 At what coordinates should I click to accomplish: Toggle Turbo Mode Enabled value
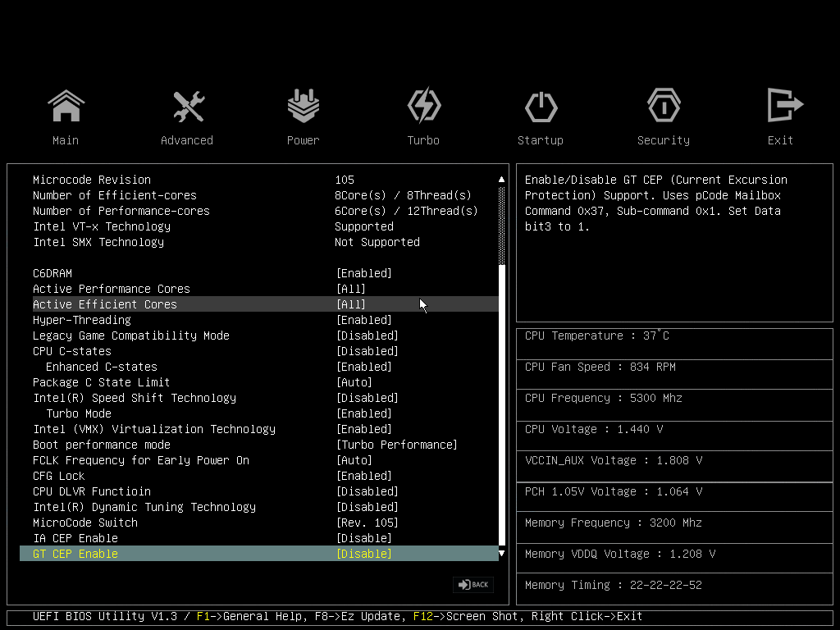[x=363, y=413]
